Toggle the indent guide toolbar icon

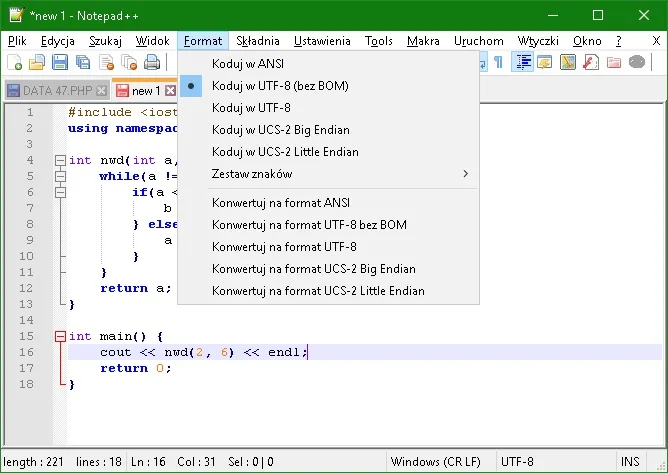tap(521, 63)
